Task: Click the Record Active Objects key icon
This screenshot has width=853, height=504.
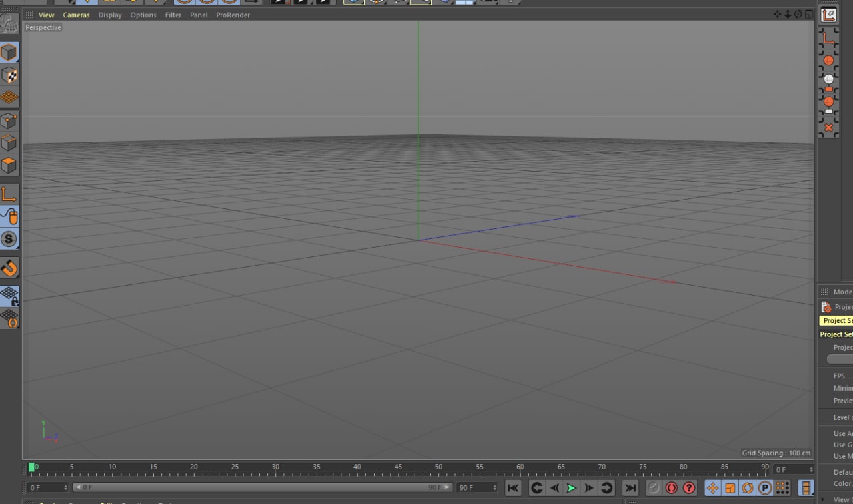Action: tap(654, 488)
